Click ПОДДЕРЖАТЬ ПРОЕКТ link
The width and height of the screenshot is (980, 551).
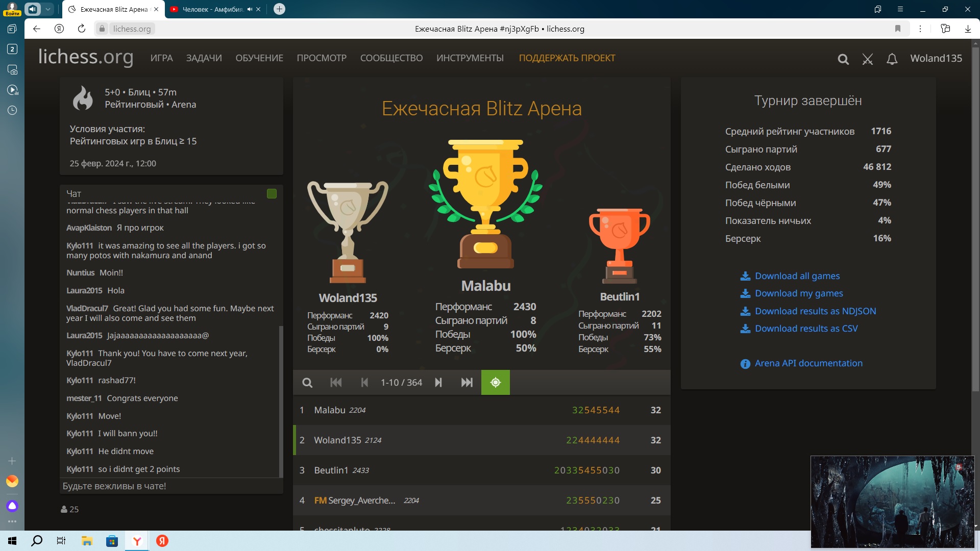(x=567, y=58)
